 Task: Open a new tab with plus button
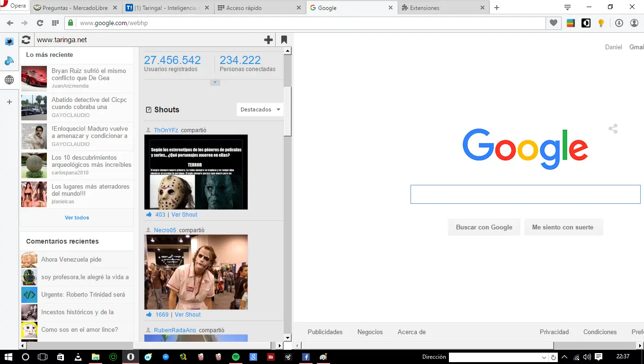point(497,8)
